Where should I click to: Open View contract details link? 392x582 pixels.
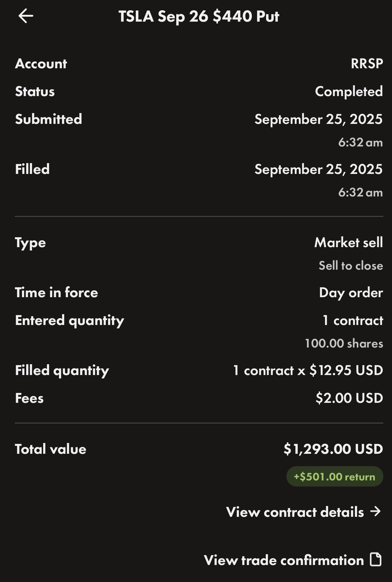pyautogui.click(x=295, y=512)
